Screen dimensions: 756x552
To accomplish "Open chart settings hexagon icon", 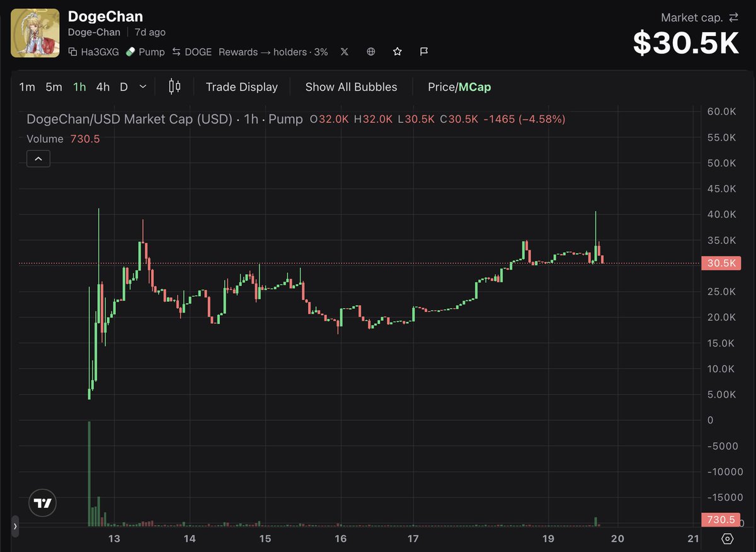I will pyautogui.click(x=727, y=539).
